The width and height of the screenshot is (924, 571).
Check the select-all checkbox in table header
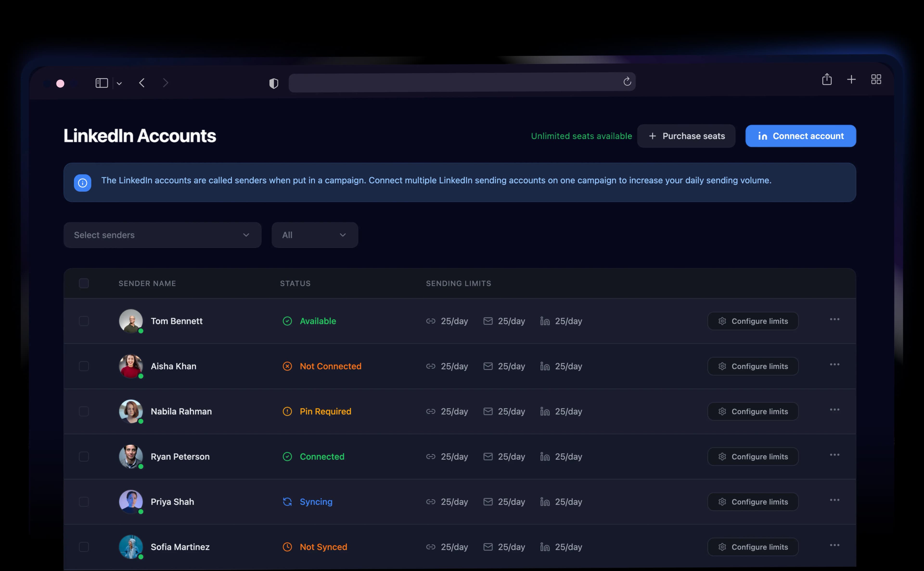[x=84, y=283]
